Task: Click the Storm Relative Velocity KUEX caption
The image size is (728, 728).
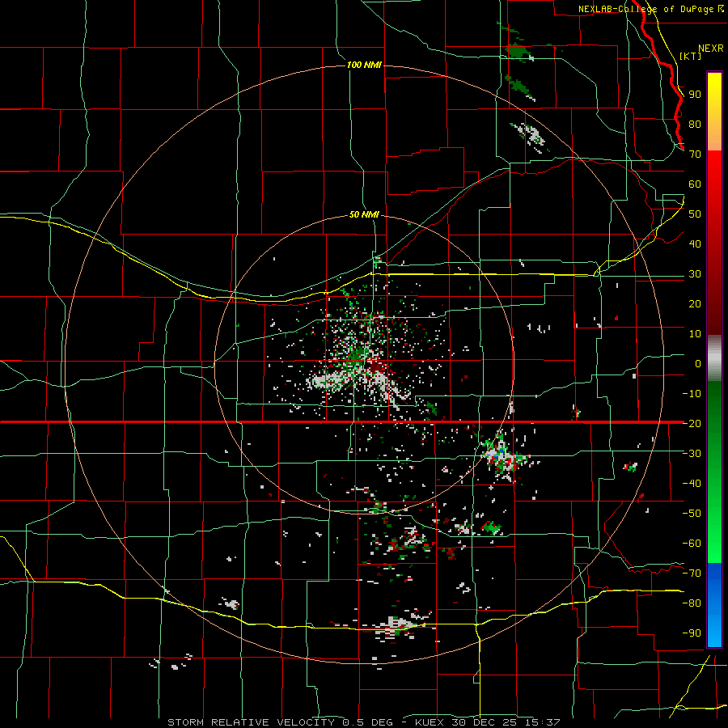Action: 364,722
